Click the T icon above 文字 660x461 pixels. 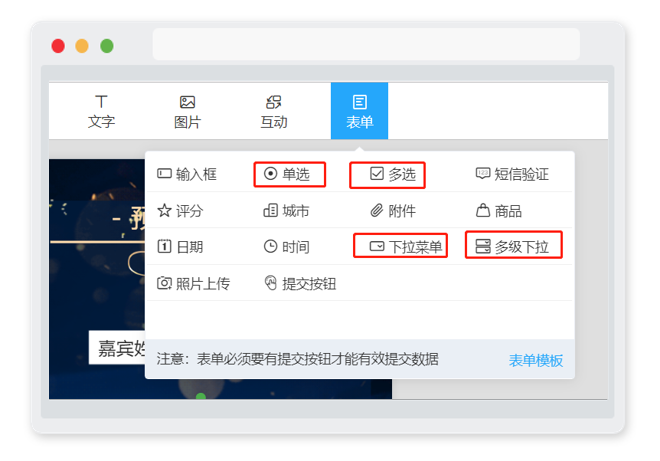coord(101,101)
